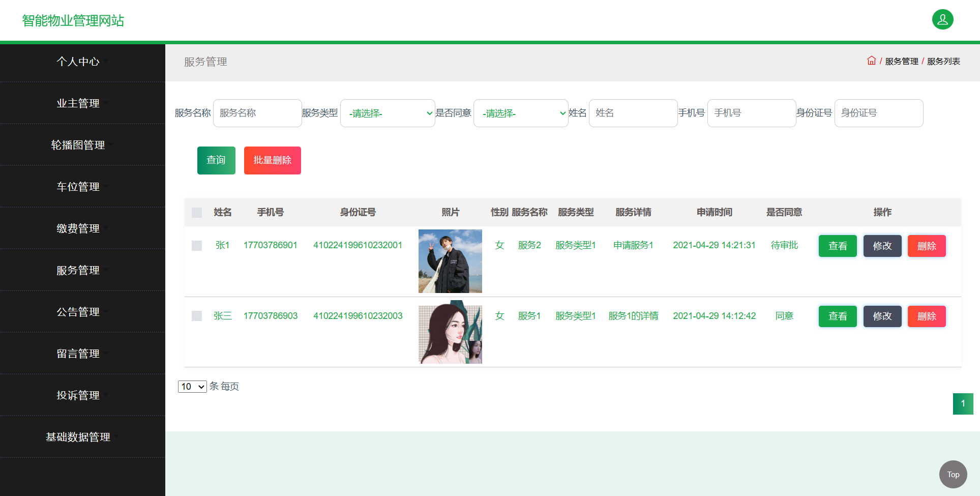
Task: Open 投诉管理 in the sidebar
Action: (79, 395)
